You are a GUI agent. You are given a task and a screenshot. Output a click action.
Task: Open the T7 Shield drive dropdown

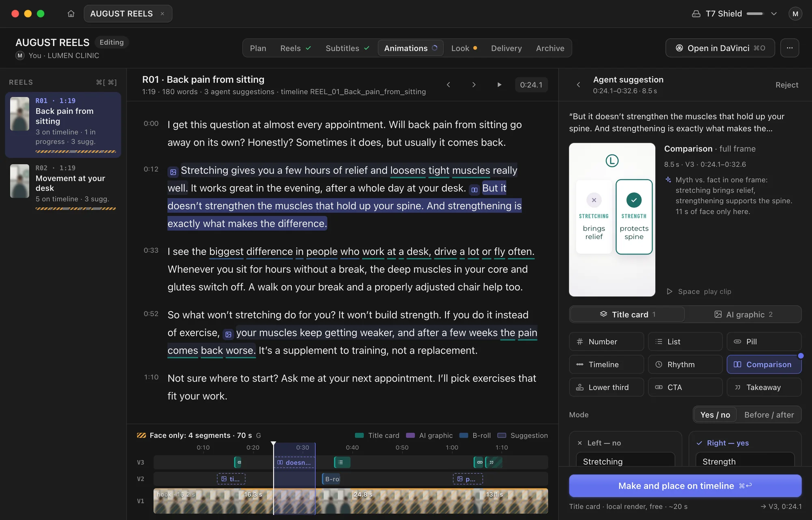tap(774, 14)
